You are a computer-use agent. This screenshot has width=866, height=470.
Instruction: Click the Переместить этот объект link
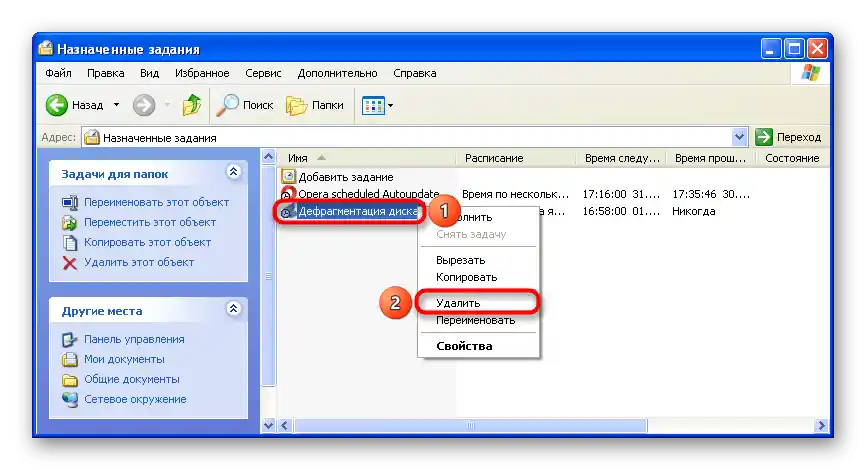pyautogui.click(x=150, y=222)
